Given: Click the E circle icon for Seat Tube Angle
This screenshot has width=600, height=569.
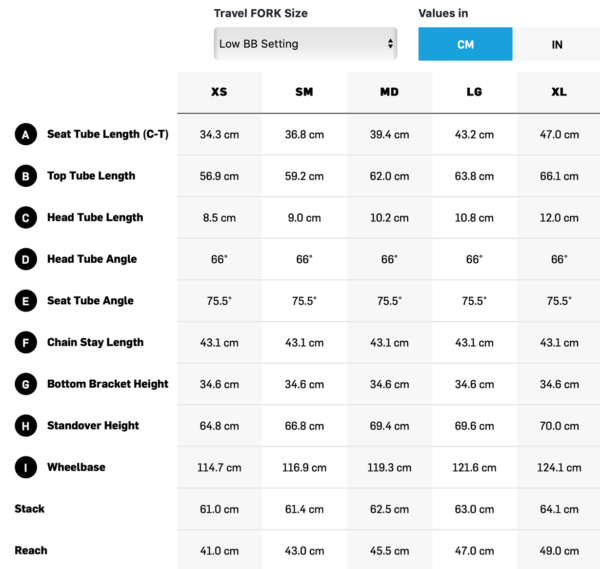Looking at the screenshot, I should pos(25,301).
